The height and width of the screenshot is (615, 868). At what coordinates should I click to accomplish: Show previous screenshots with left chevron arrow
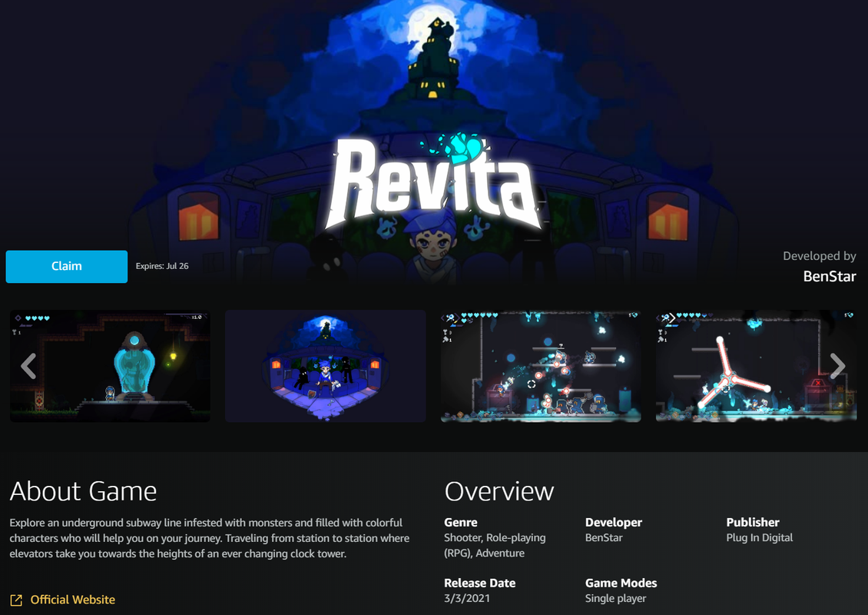[28, 366]
